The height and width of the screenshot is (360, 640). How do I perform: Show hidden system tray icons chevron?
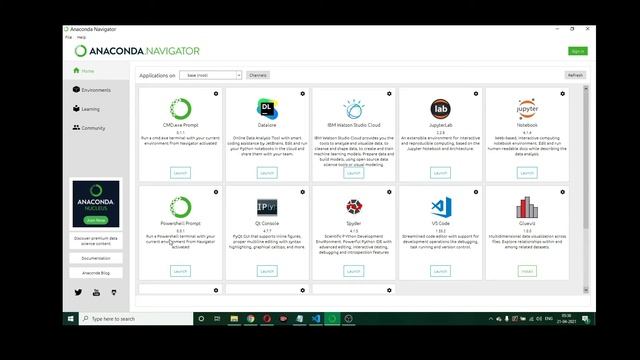[491, 319]
